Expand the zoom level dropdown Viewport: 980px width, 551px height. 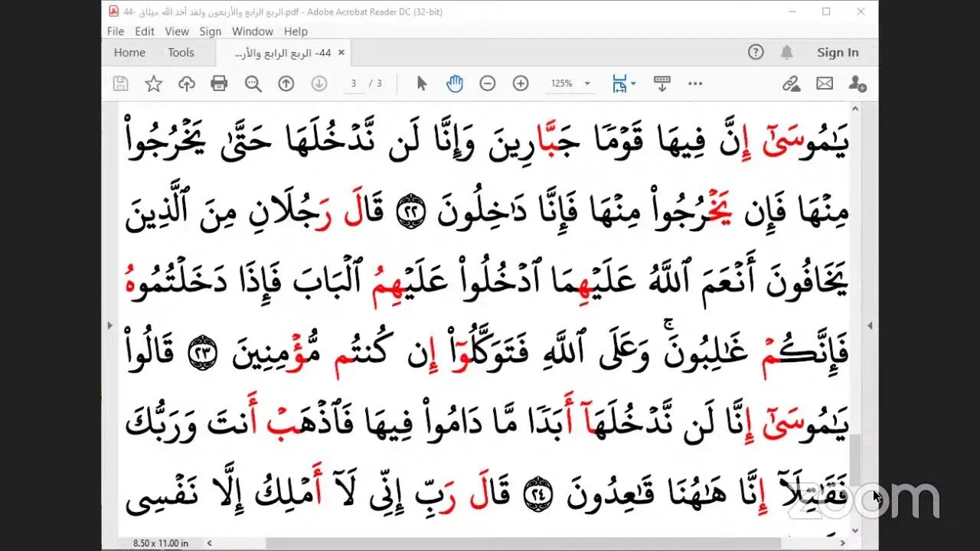click(587, 83)
